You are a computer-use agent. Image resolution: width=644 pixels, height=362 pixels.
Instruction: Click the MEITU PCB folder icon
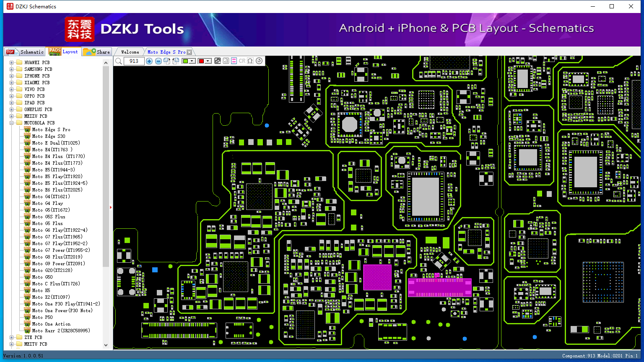coord(19,344)
